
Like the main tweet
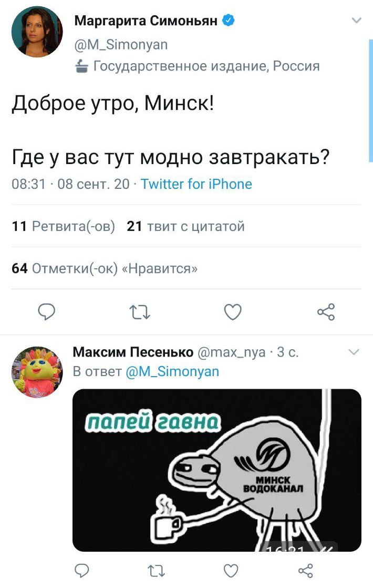[233, 312]
